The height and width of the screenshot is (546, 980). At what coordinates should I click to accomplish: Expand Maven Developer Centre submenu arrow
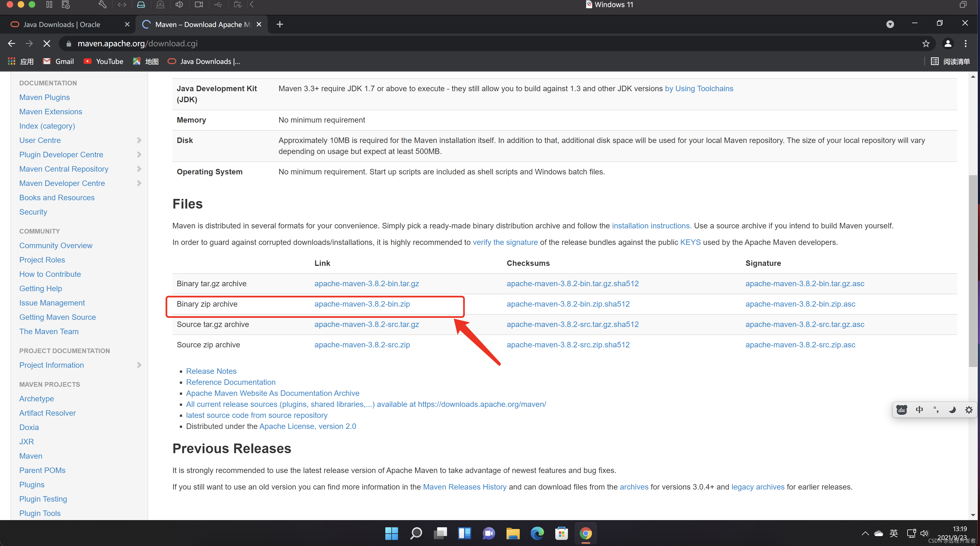(139, 183)
